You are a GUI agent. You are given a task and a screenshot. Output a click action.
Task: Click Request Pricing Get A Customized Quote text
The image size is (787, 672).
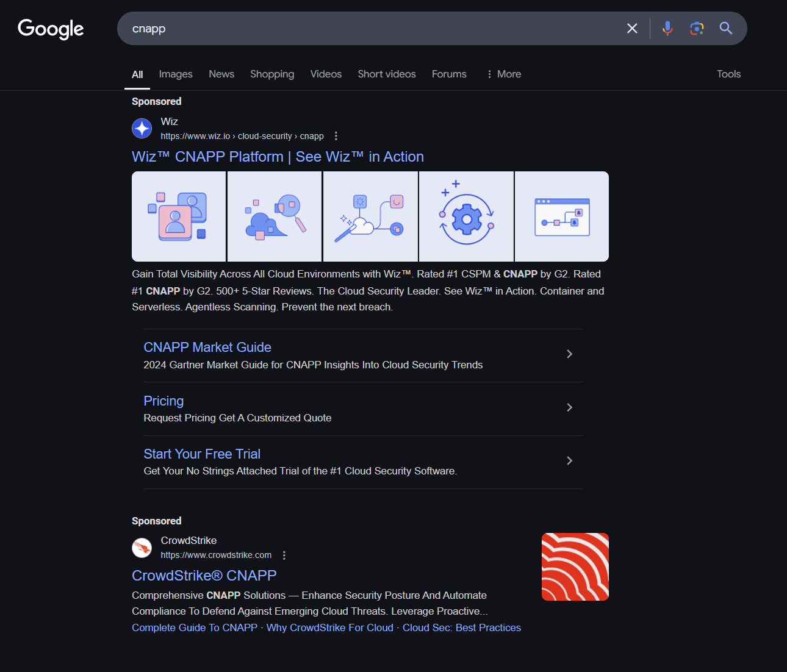tap(237, 418)
